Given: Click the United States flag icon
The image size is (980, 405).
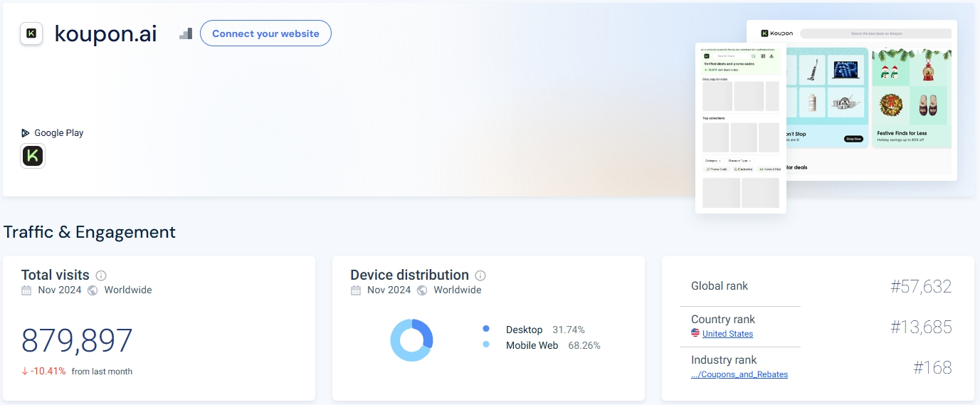Looking at the screenshot, I should point(695,333).
